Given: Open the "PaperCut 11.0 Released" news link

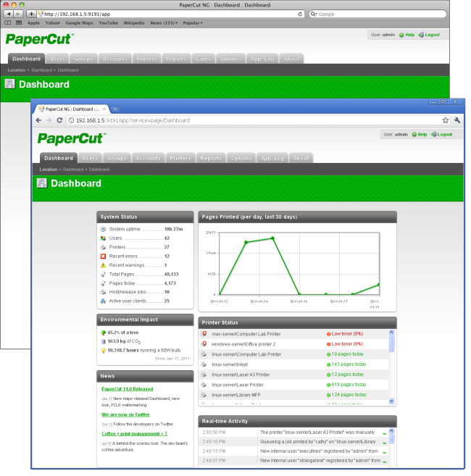Looking at the screenshot, I should [x=127, y=388].
